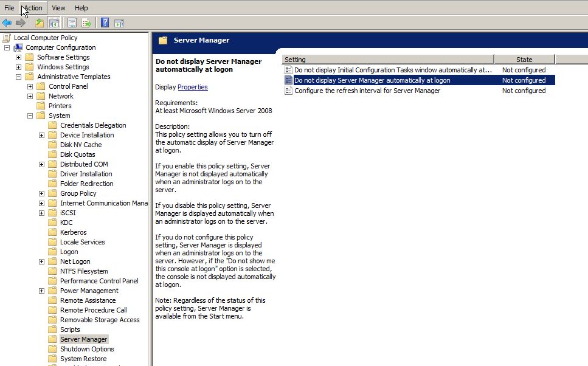The height and width of the screenshot is (366, 588).
Task: Open Help using the question mark icon
Action: pos(105,23)
